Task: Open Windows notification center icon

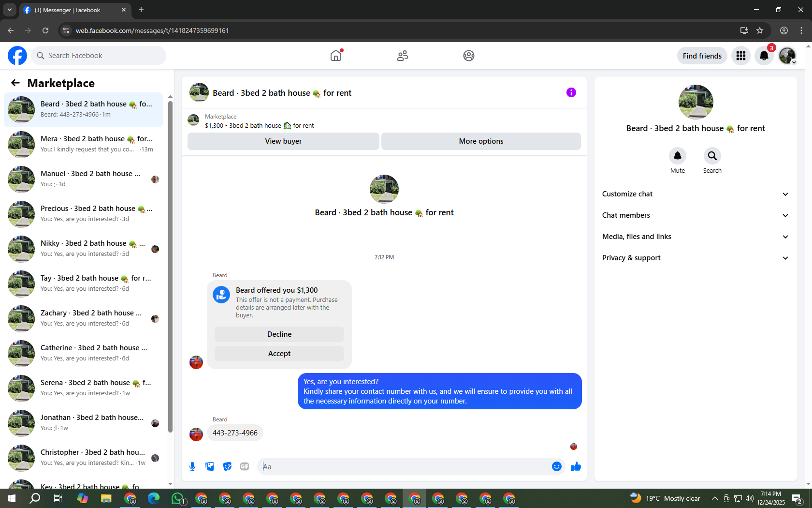Action: point(797,498)
